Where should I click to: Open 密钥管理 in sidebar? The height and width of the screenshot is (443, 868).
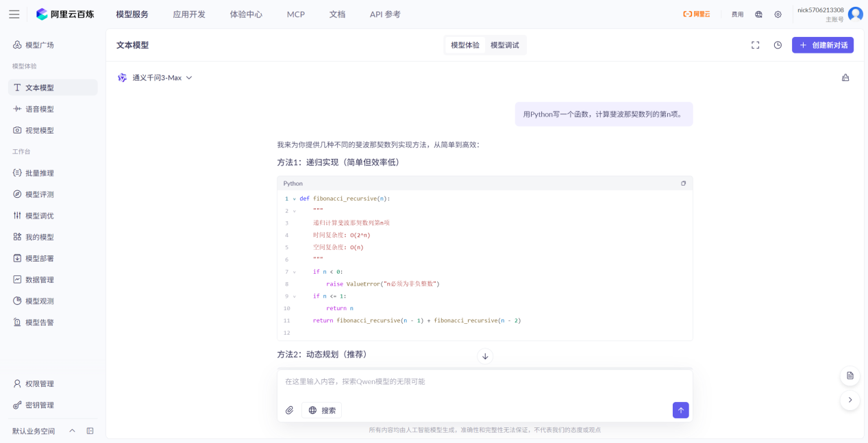point(53,405)
